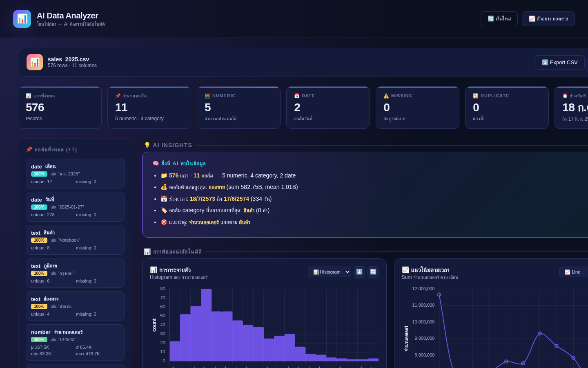This screenshot has height=368, width=588.
Task: Select the text สินค้า column card
Action: [x=75, y=240]
